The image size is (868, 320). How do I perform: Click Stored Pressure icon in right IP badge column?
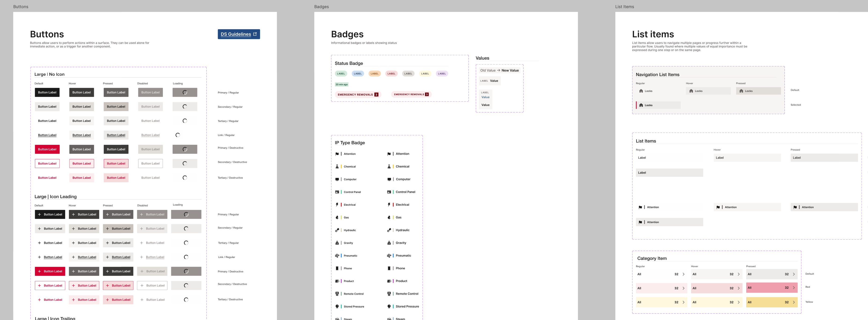pyautogui.click(x=389, y=306)
